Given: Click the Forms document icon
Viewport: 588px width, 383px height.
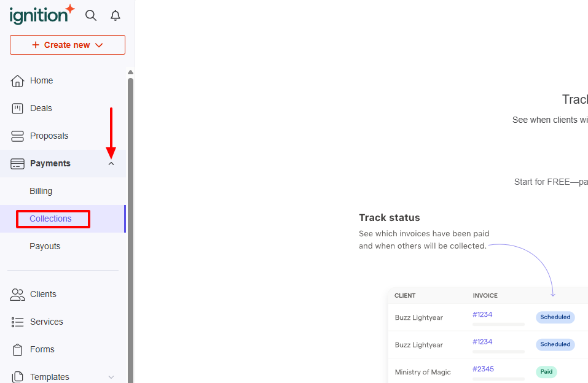Looking at the screenshot, I should (17, 349).
